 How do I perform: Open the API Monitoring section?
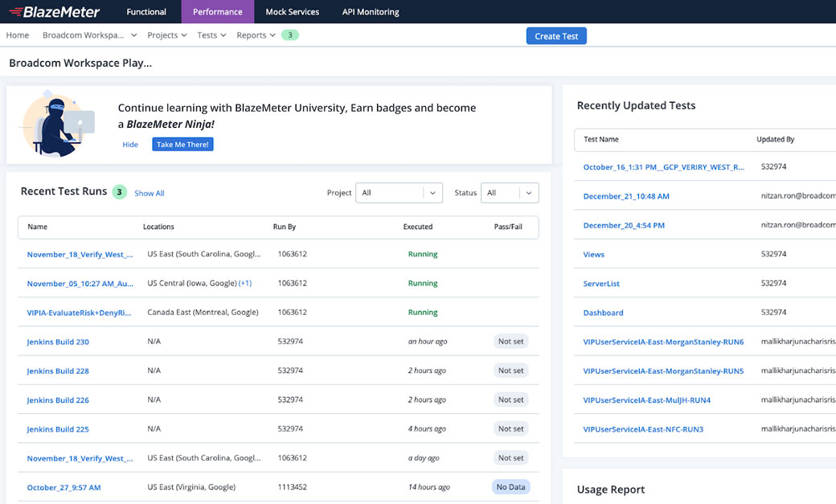coord(371,11)
